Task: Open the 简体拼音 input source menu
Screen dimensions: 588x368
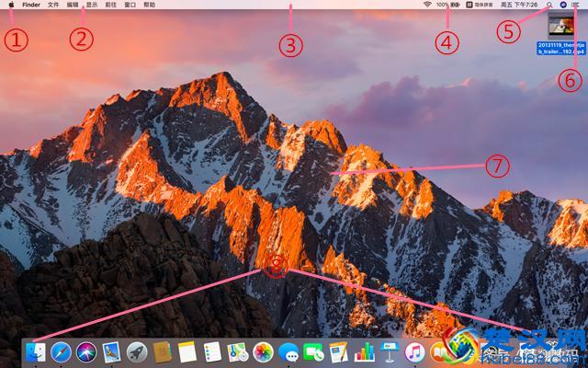Action: [x=480, y=5]
